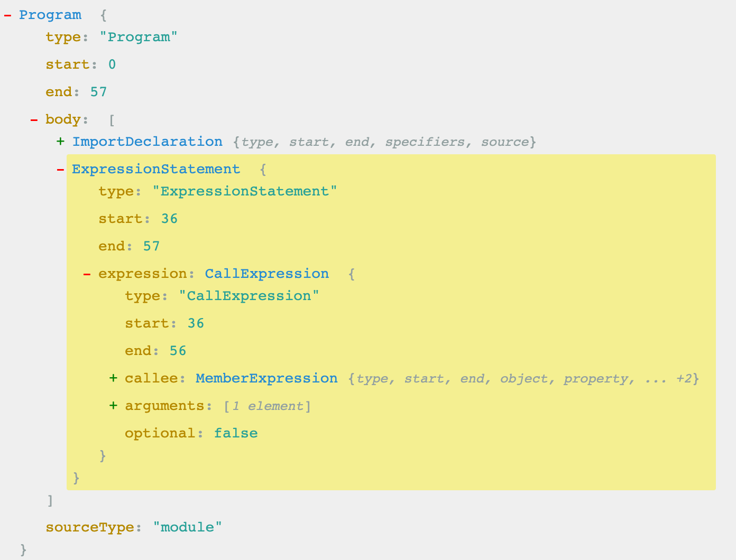
Task: Click the optional property's false value
Action: pos(236,433)
